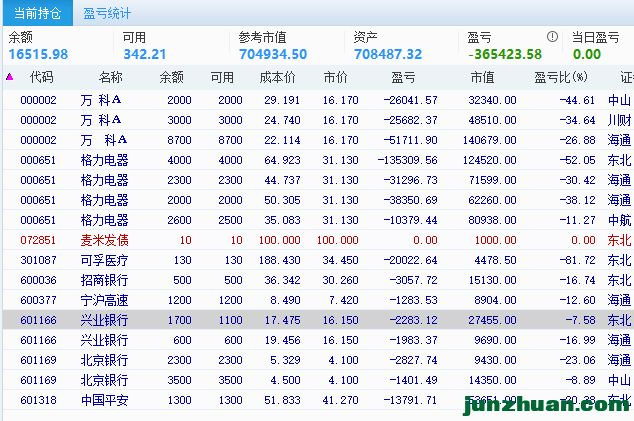Select the 宁沪高速 stock name

pos(104,300)
